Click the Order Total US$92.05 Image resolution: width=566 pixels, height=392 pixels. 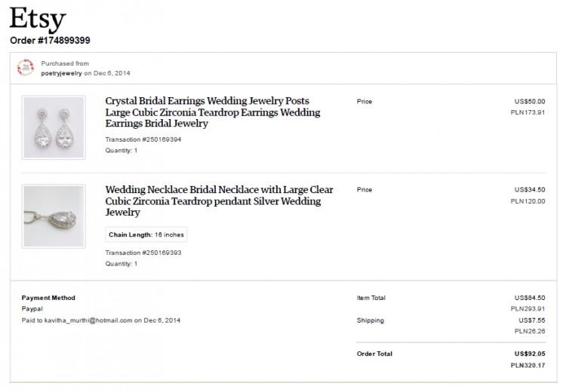coord(530,354)
